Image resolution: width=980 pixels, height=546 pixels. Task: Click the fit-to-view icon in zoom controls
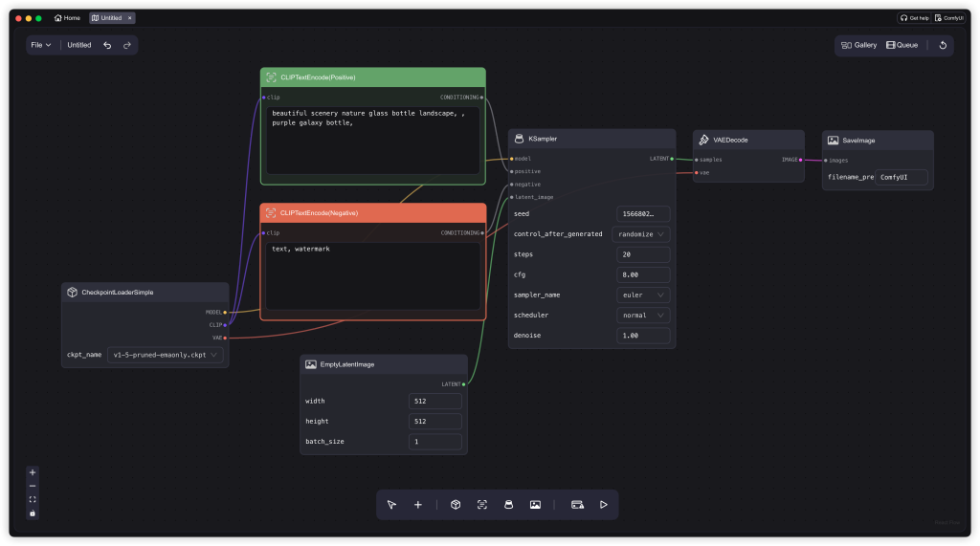(x=33, y=499)
